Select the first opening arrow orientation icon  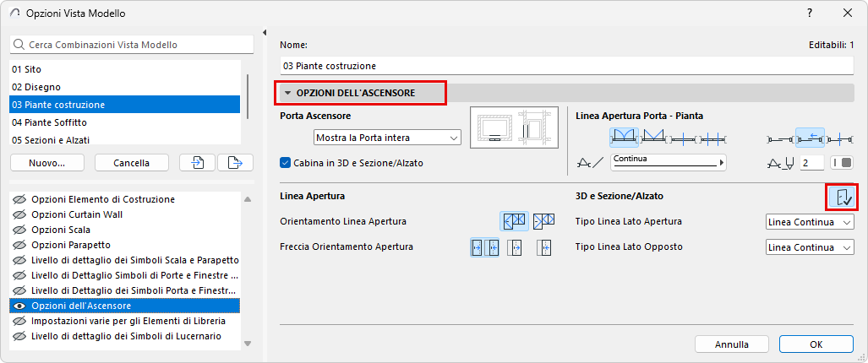pos(478,247)
